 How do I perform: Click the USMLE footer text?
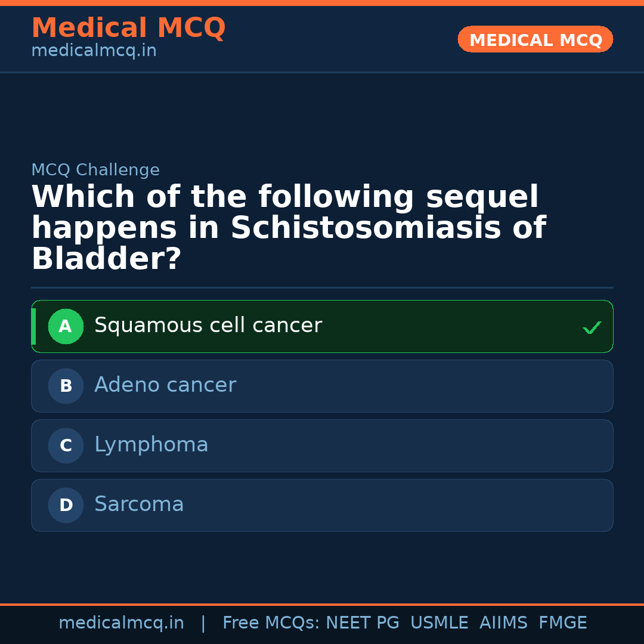[439, 623]
